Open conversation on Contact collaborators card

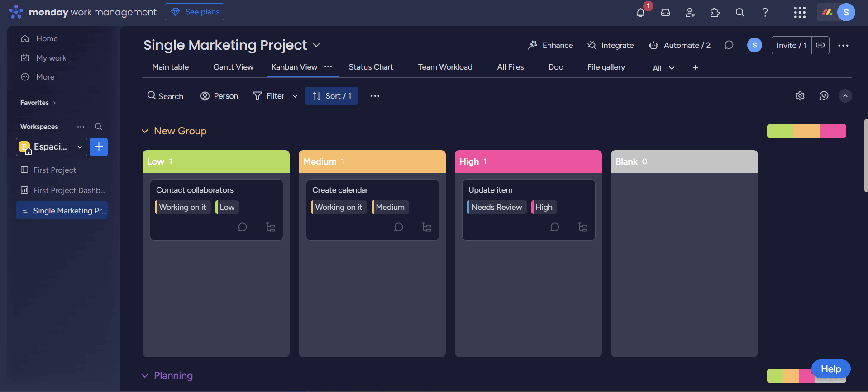coord(243,227)
